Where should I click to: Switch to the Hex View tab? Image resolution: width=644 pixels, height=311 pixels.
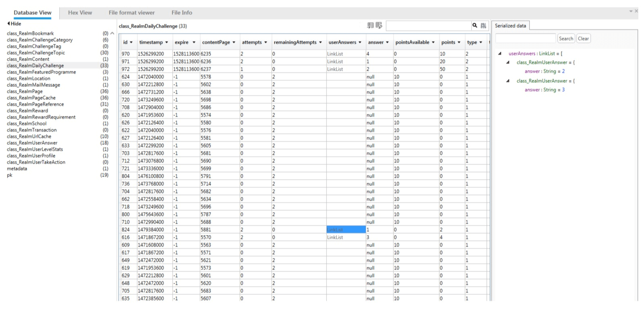pos(80,12)
